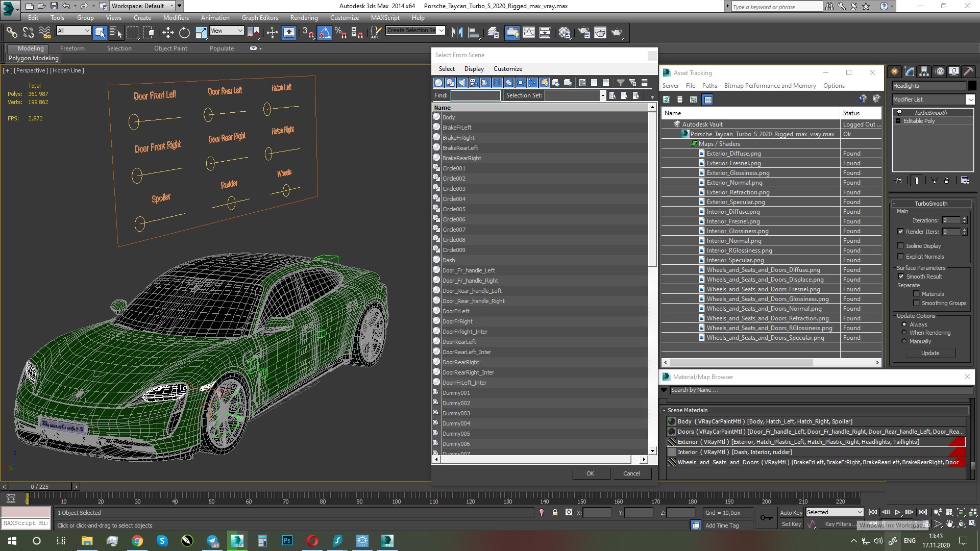Enable Explicit Normals checkbox
The width and height of the screenshot is (980, 551).
click(x=901, y=257)
